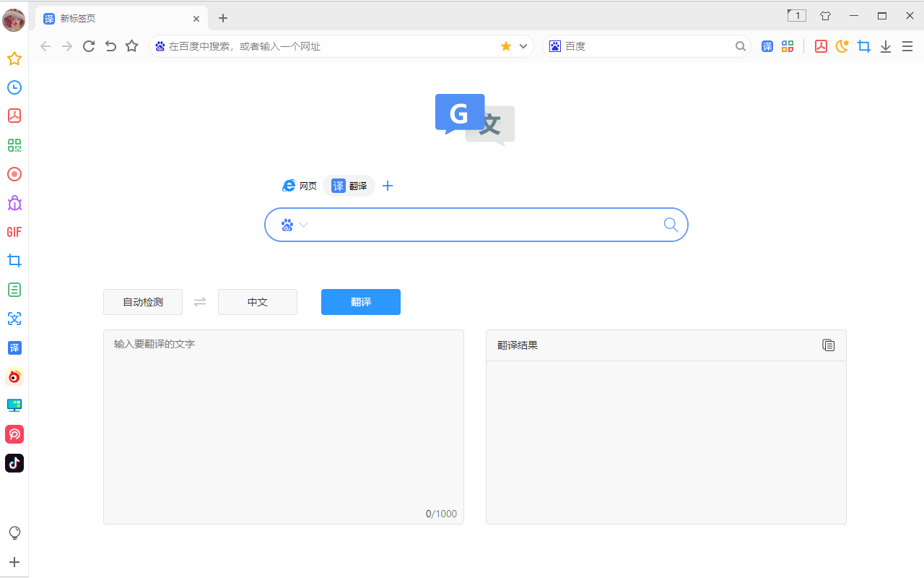Click the Baidu icon in top search box

554,46
